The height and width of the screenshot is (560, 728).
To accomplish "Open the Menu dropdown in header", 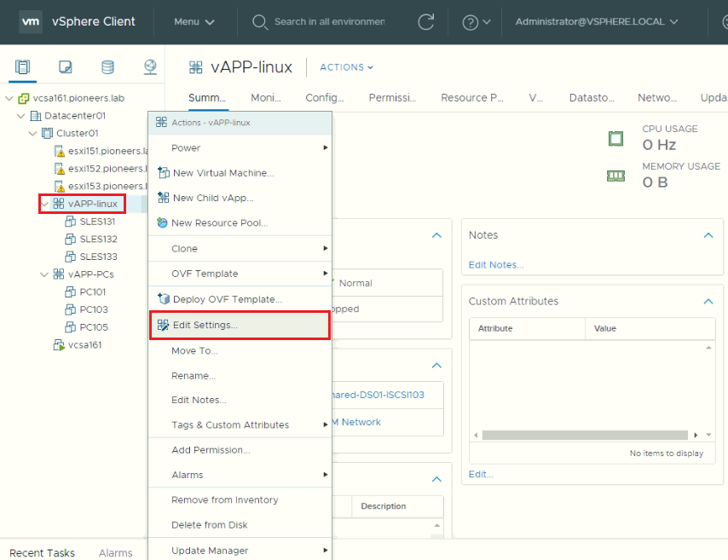I will point(194,22).
